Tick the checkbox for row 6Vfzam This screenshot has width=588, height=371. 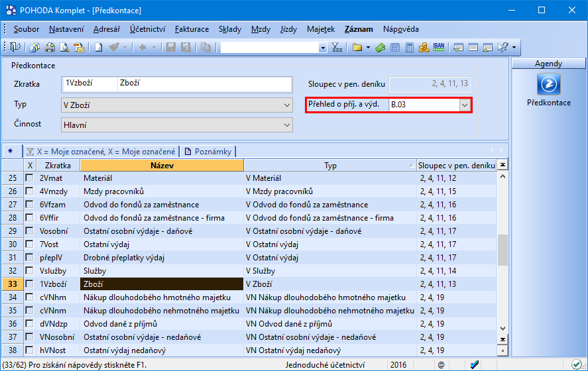[29, 205]
